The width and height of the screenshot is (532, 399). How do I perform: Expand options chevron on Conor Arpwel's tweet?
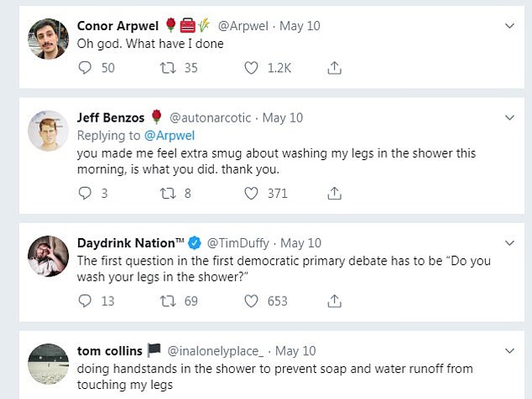(509, 27)
